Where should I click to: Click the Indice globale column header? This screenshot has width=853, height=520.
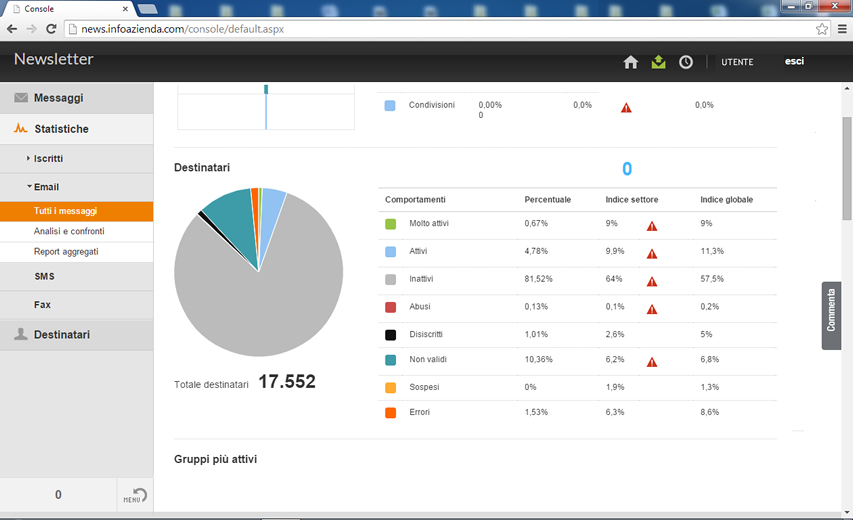coord(726,200)
